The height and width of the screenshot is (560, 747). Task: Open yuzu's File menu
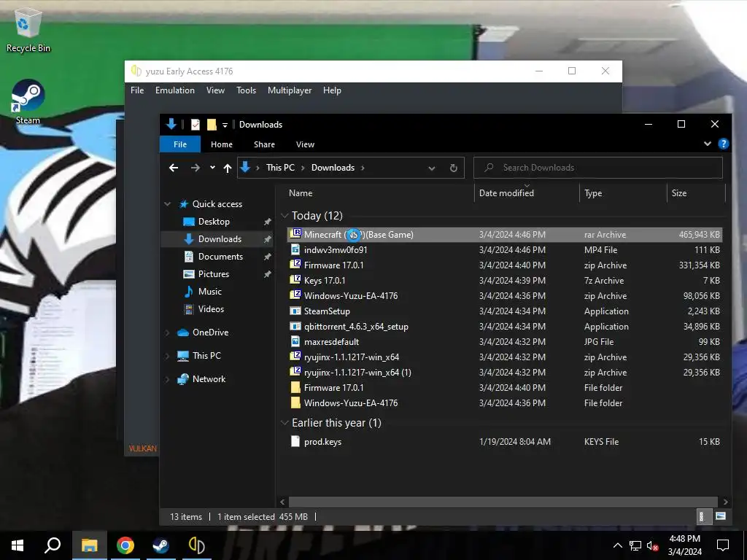coord(137,90)
